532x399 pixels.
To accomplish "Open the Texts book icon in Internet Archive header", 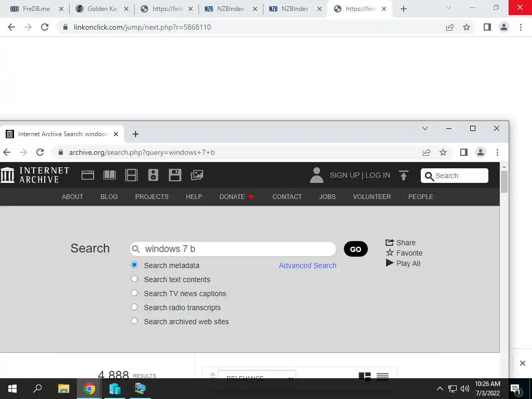I will click(x=110, y=175).
